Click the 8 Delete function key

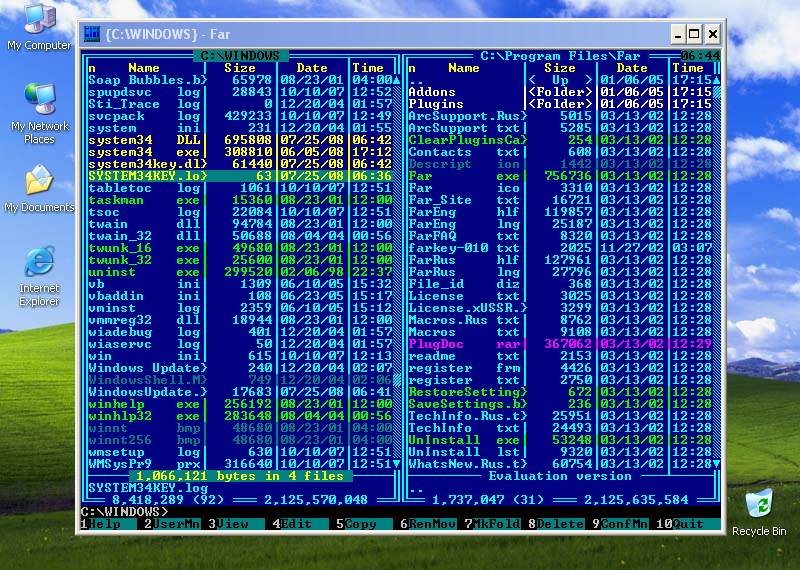pyautogui.click(x=556, y=524)
